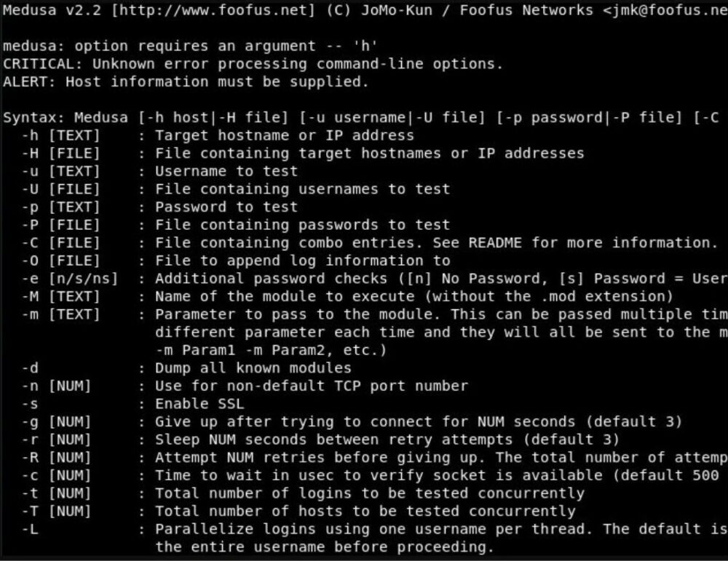This screenshot has width=728, height=561.
Task: Click the '-g [NUM]' option flag
Action: (x=56, y=422)
